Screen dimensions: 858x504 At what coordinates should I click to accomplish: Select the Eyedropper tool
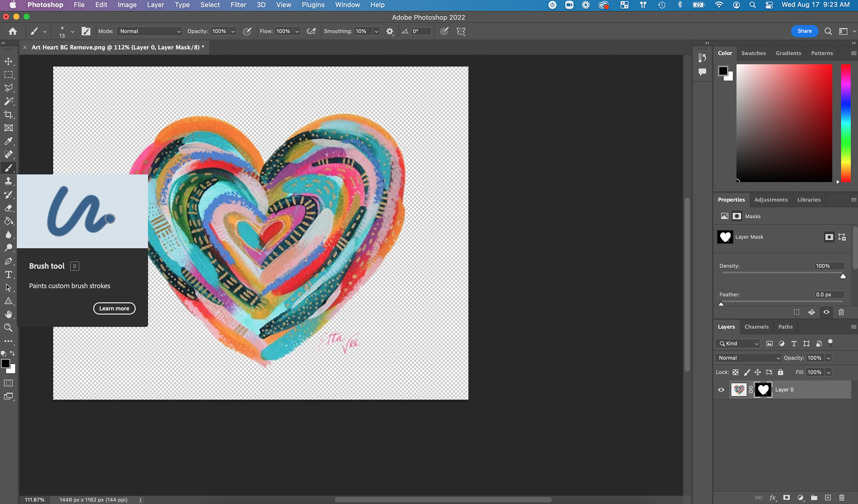(8, 141)
